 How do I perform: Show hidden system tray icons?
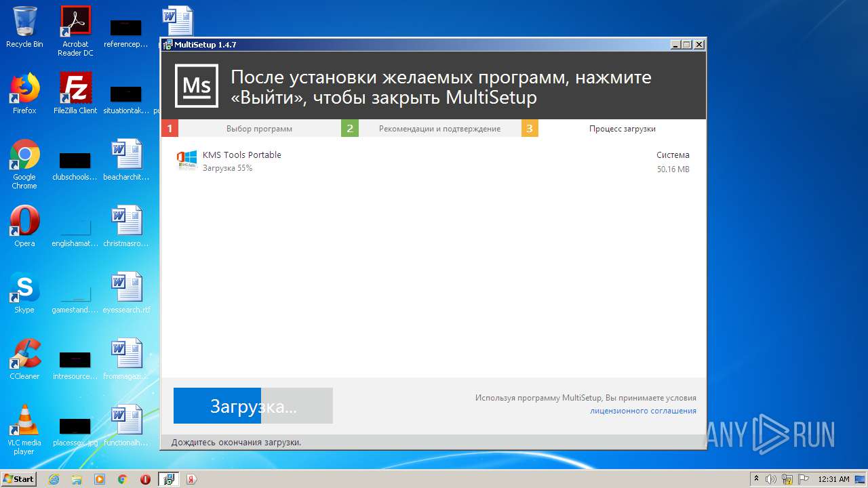tap(757, 479)
